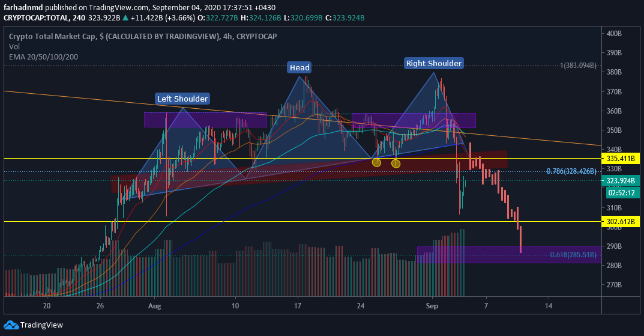Click the Crypto Total Market Cap title

coord(143,36)
